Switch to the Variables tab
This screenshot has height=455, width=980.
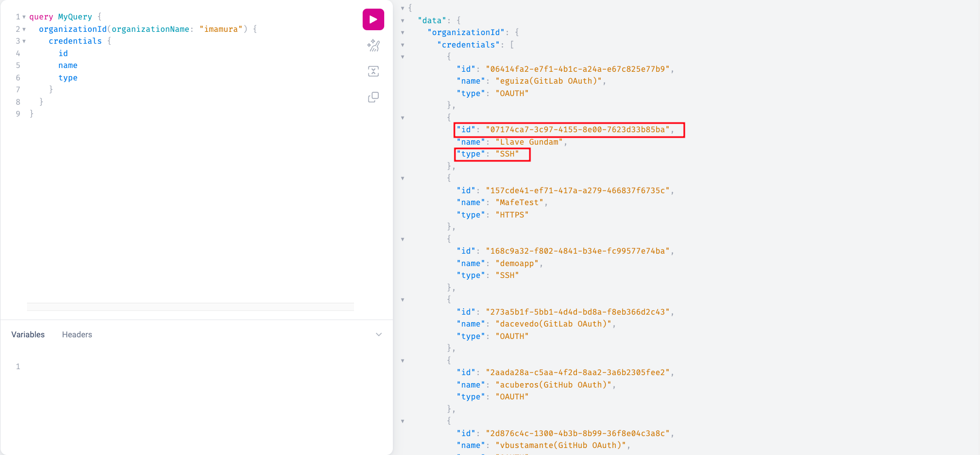coord(28,335)
